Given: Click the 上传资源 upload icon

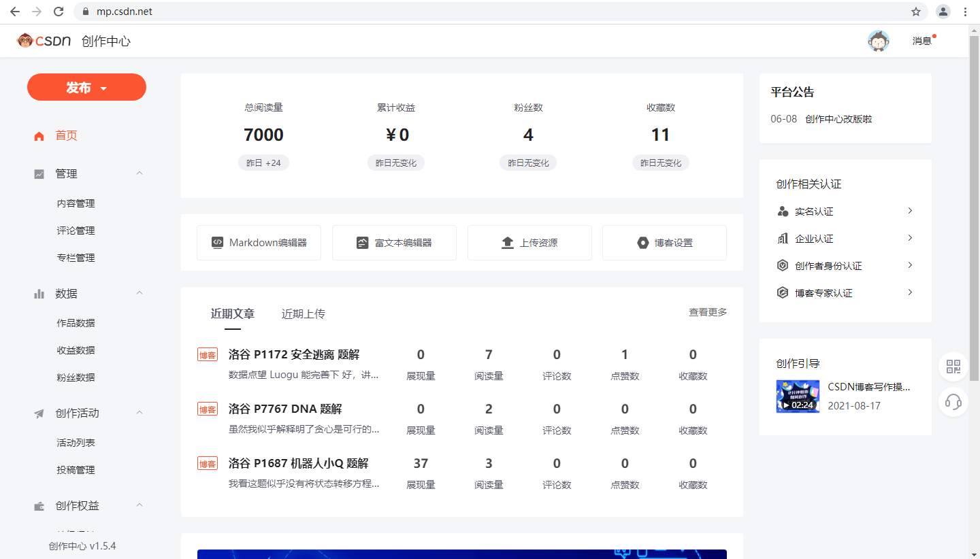Looking at the screenshot, I should pyautogui.click(x=508, y=242).
